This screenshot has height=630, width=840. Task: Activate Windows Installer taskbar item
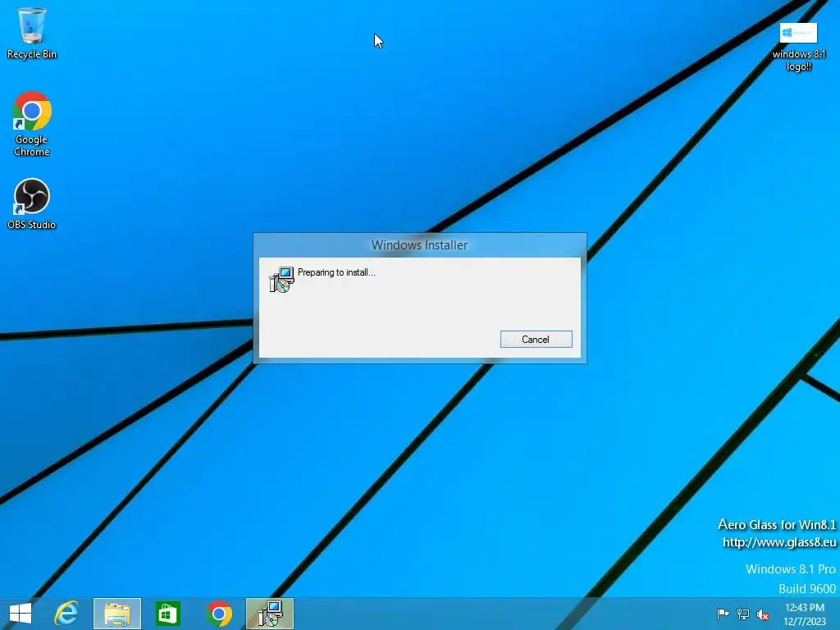(x=269, y=614)
